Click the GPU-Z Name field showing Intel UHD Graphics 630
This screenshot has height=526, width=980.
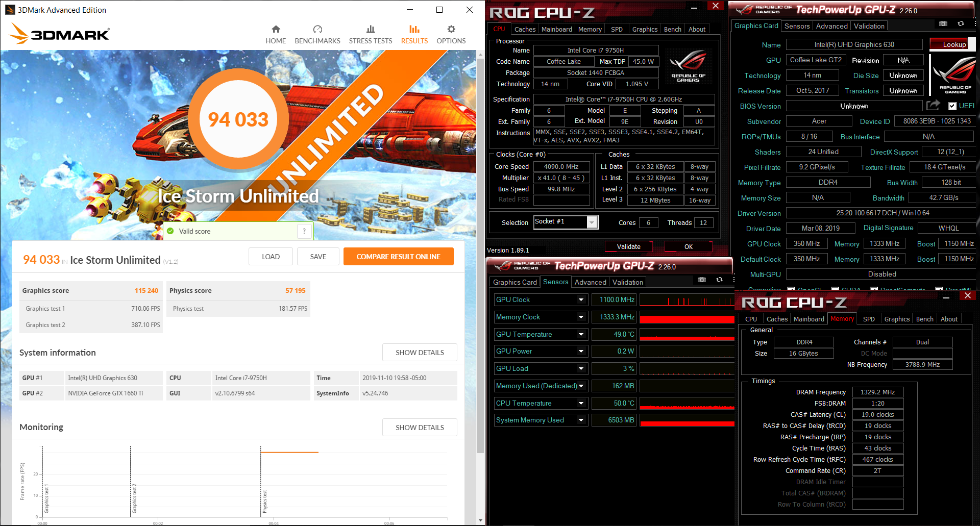[x=854, y=44]
